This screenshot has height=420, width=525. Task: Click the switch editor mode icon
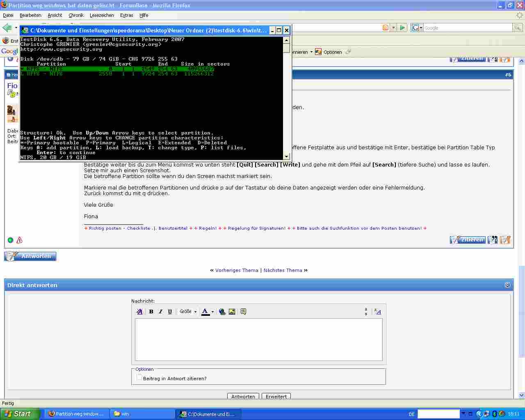point(378,312)
